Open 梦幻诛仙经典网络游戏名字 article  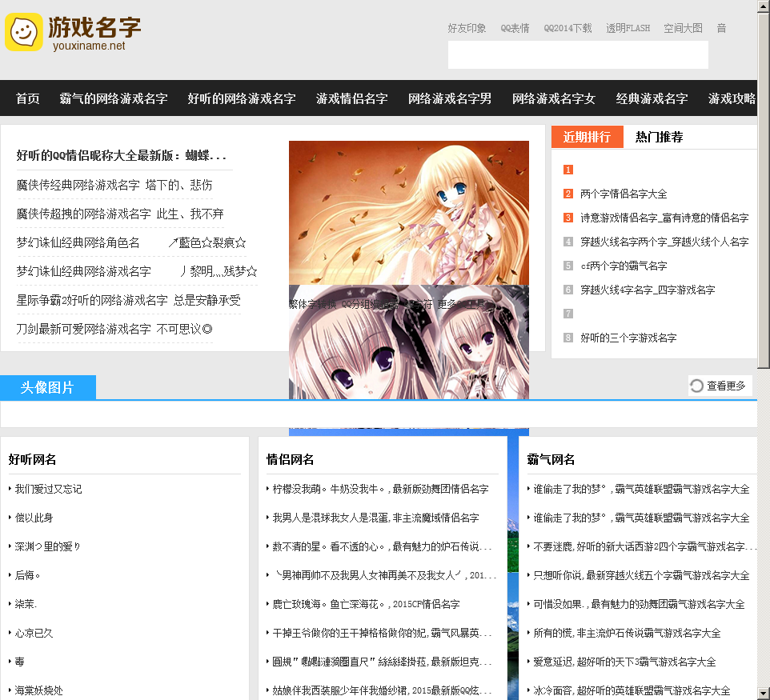pyautogui.click(x=137, y=271)
